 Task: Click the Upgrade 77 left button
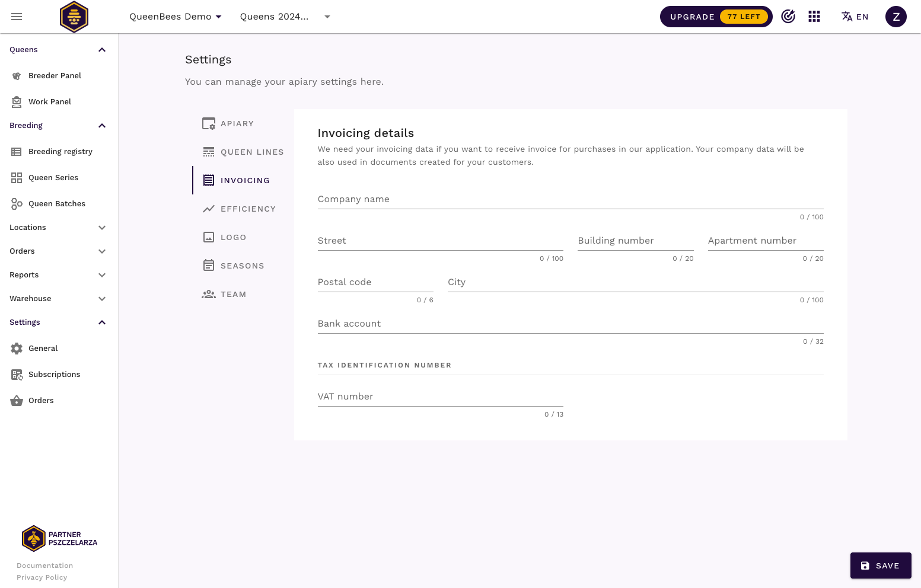[x=715, y=17]
